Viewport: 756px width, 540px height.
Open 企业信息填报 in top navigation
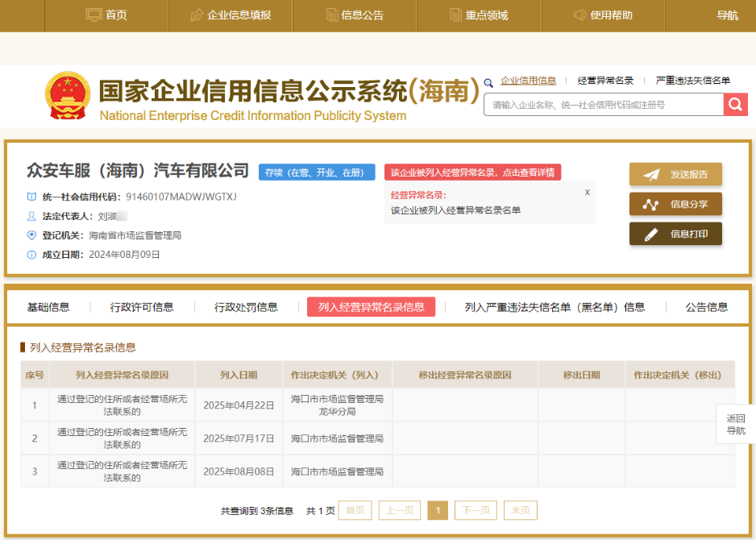(x=230, y=15)
